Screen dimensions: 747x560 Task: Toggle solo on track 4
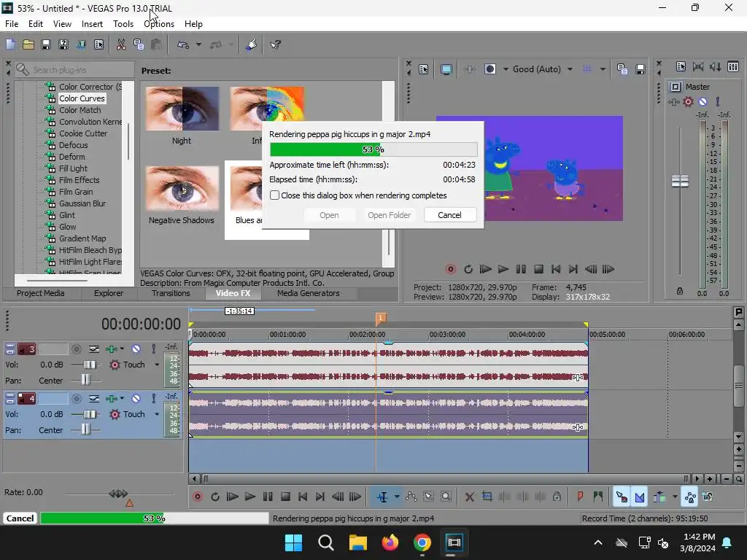(153, 398)
